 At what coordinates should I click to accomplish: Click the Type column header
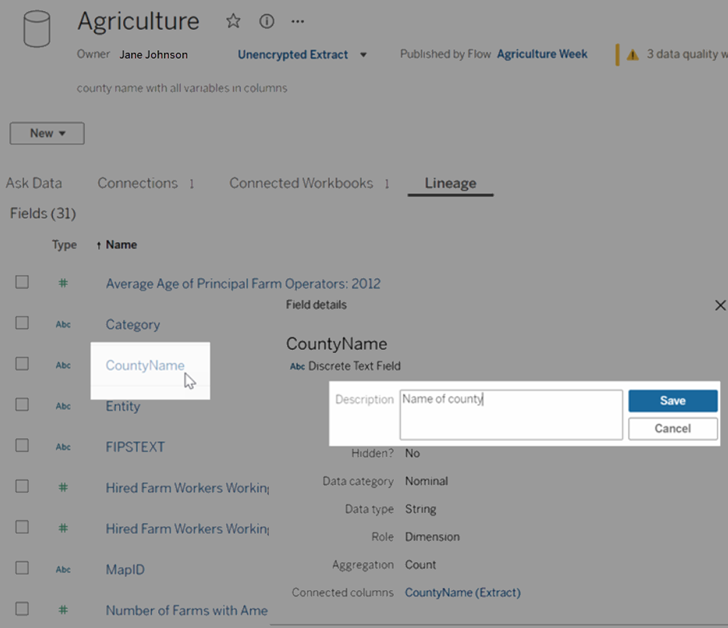pos(64,245)
